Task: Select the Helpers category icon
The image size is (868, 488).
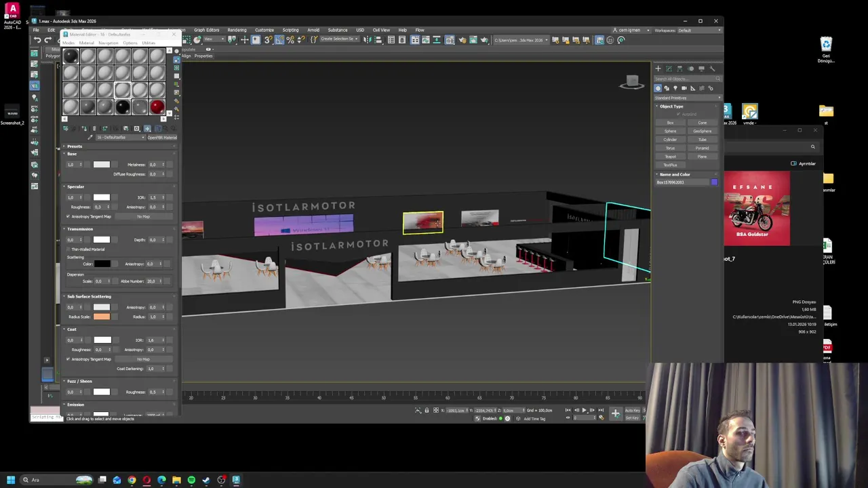Action: 693,88
